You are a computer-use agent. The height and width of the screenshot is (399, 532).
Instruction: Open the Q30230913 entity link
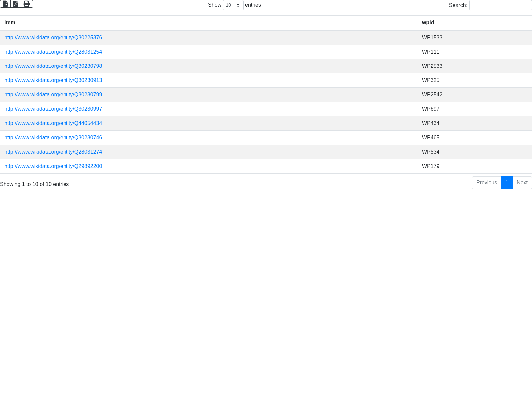[x=53, y=80]
